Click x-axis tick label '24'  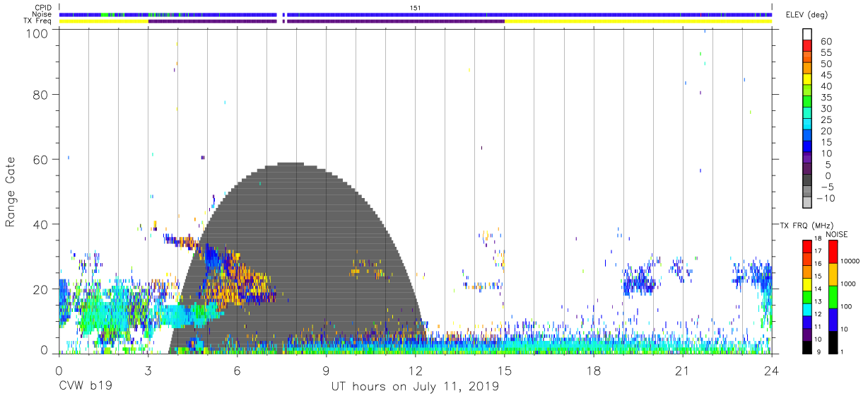(772, 370)
